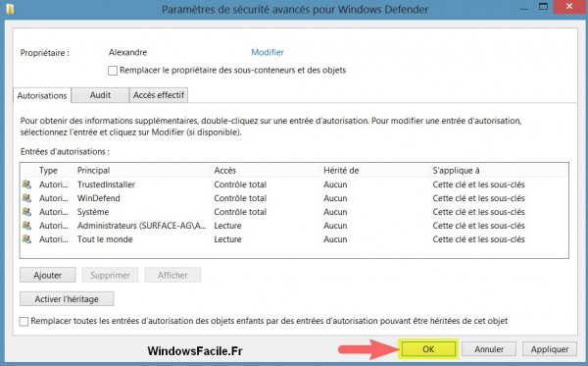This screenshot has height=366, width=588.
Task: Click Contrôle total in the TrustedInstaller row
Action: click(240, 184)
